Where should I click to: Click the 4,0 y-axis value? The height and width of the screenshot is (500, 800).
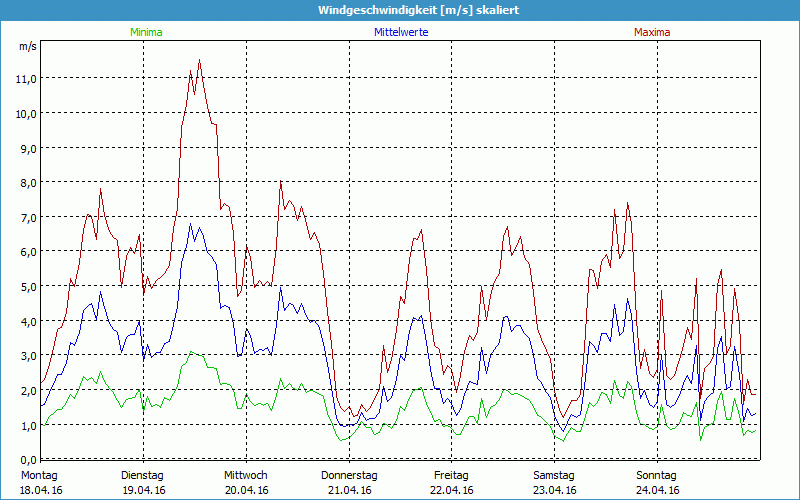pyautogui.click(x=28, y=321)
